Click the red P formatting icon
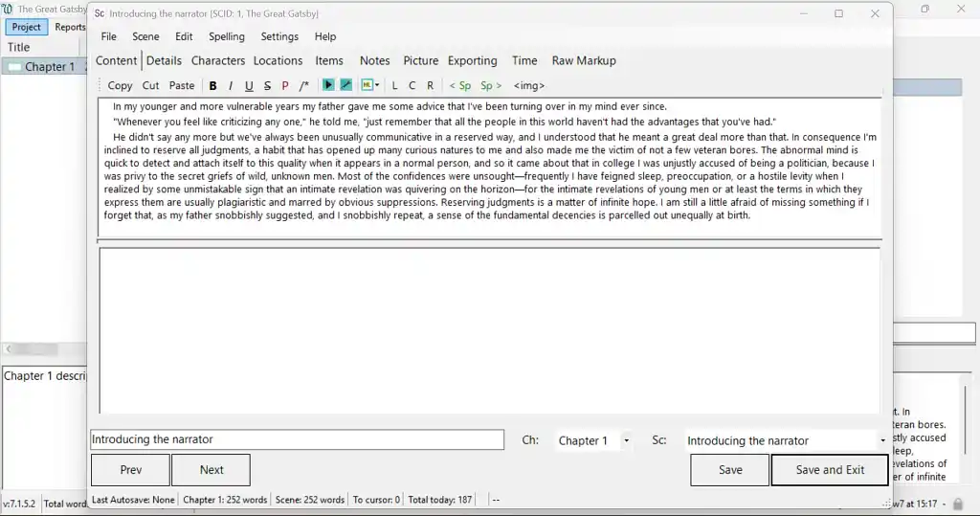Image resolution: width=980 pixels, height=516 pixels. (285, 85)
